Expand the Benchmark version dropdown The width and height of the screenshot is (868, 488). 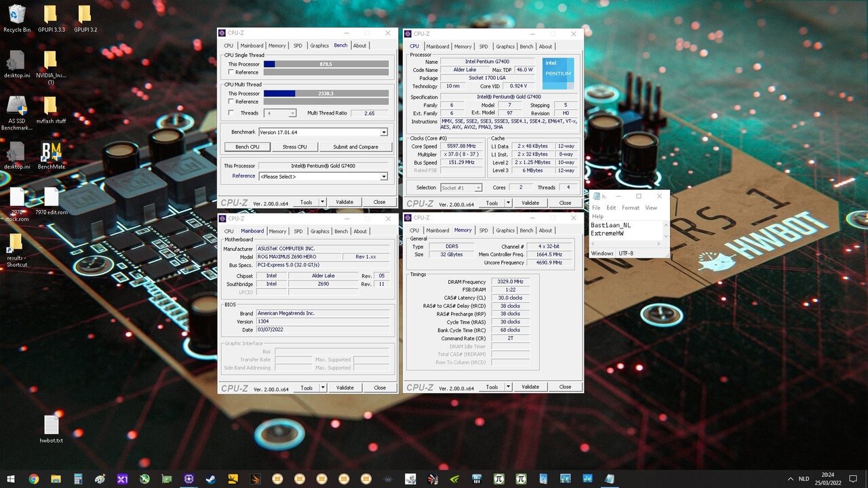[384, 132]
